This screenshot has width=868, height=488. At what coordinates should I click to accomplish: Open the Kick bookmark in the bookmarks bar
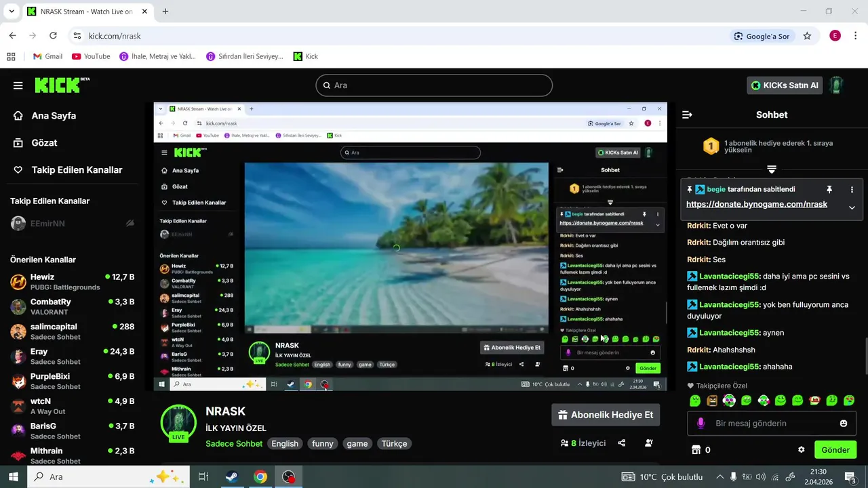point(306,56)
